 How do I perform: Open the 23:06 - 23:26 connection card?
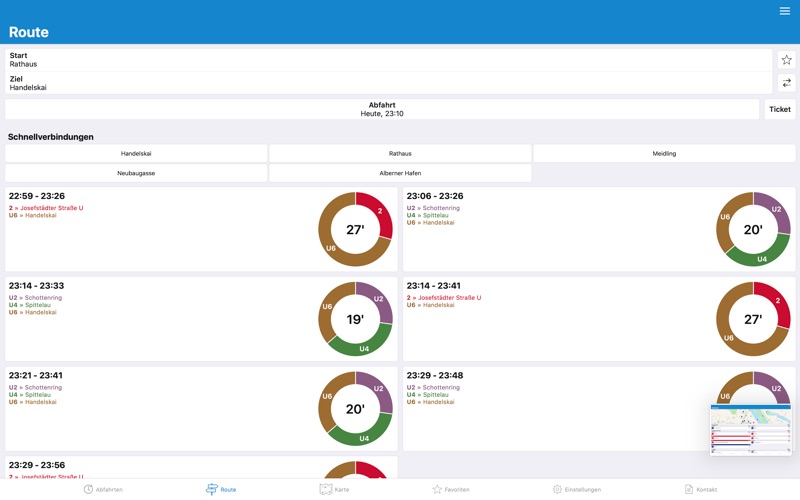click(x=599, y=229)
